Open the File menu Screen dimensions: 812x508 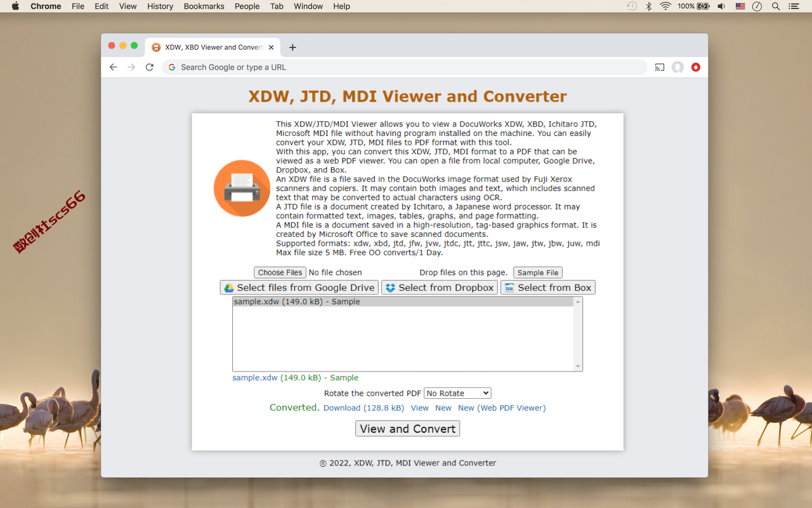(78, 6)
